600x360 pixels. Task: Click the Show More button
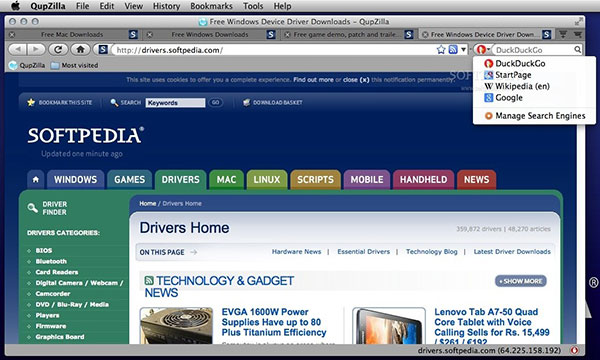coord(521,281)
